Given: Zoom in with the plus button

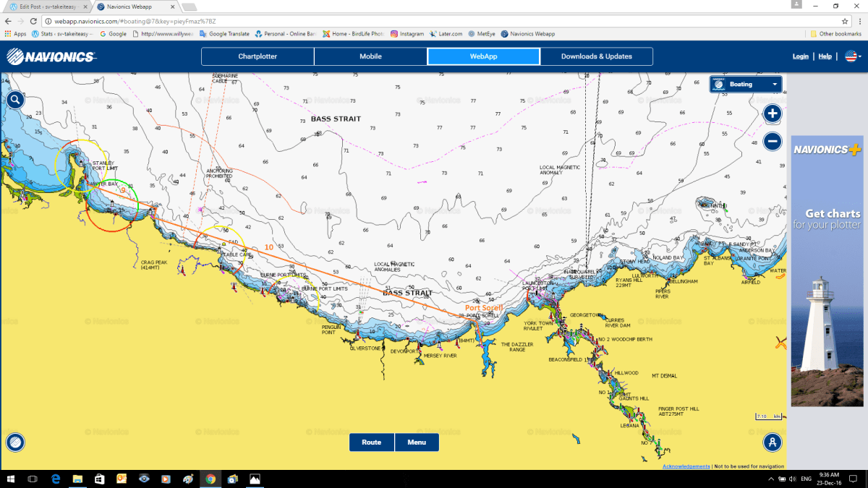Looking at the screenshot, I should (x=773, y=114).
